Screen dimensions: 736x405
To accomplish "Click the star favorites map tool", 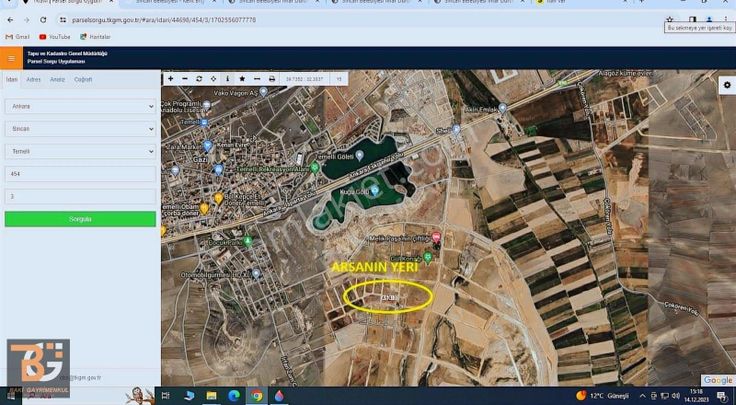I will coord(242,79).
